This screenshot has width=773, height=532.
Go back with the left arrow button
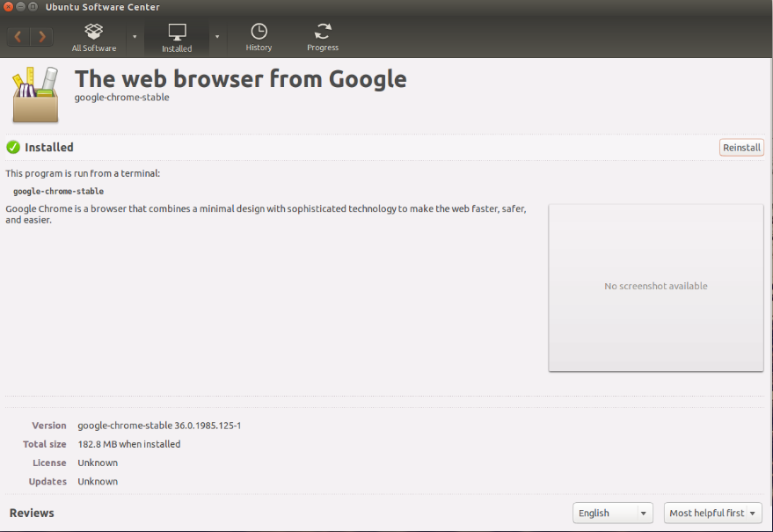(18, 36)
